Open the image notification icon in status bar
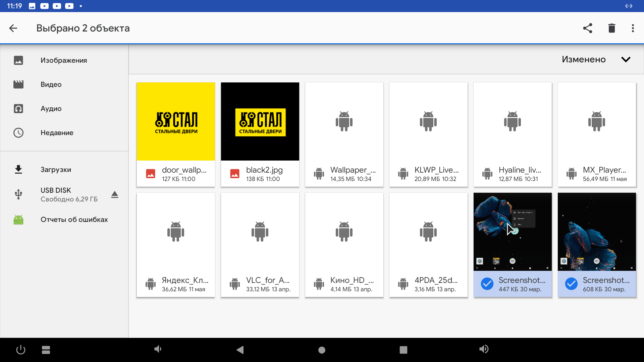Viewport: 644px width, 362px height. (32, 6)
